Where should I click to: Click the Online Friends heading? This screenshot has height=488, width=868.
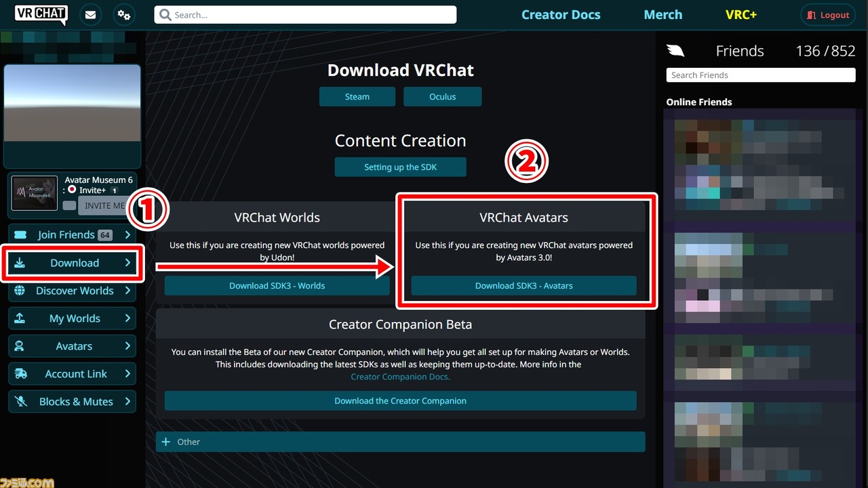[699, 102]
